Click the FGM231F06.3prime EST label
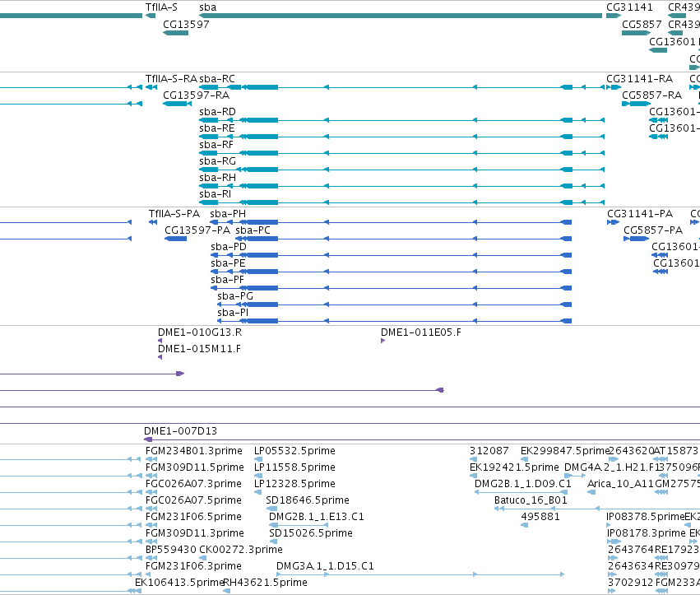The height and width of the screenshot is (595, 700). tap(193, 566)
